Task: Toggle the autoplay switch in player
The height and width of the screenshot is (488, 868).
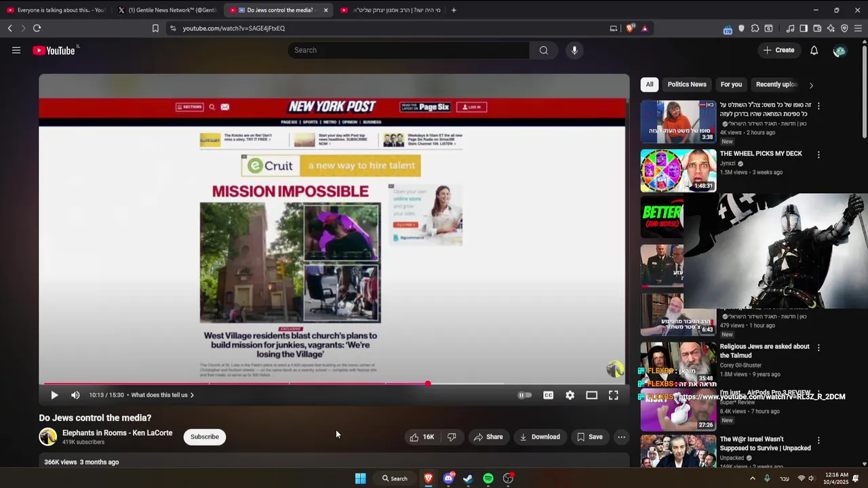Action: [x=524, y=395]
